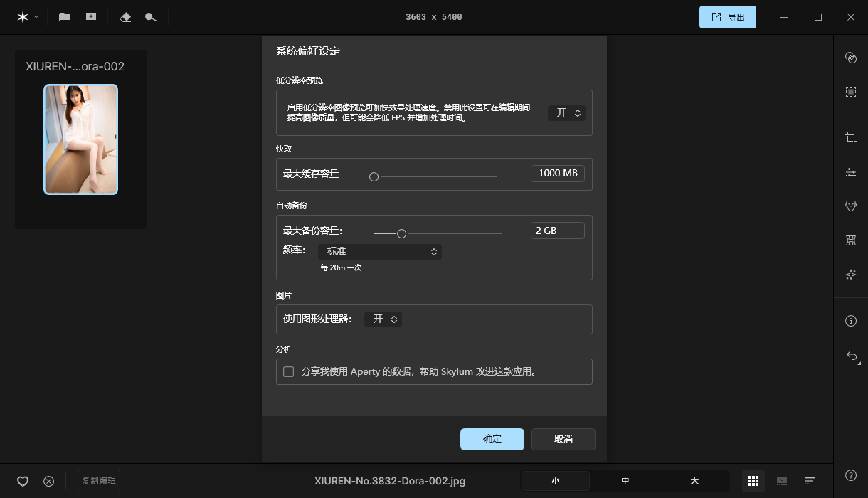Click the undo arrow in the sidebar
Image resolution: width=868 pixels, height=498 pixels.
850,356
